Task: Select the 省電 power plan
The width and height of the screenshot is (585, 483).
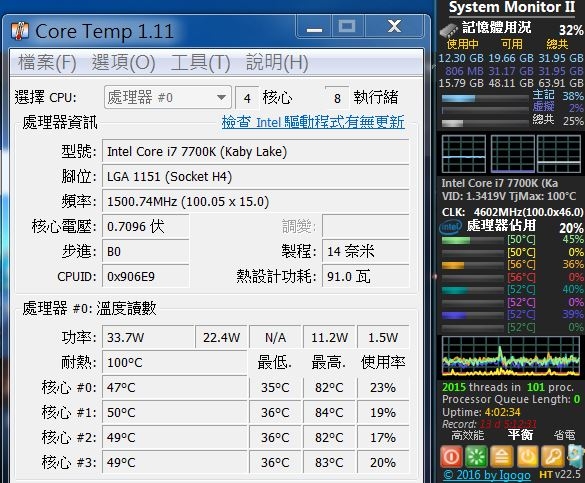Action: (564, 435)
